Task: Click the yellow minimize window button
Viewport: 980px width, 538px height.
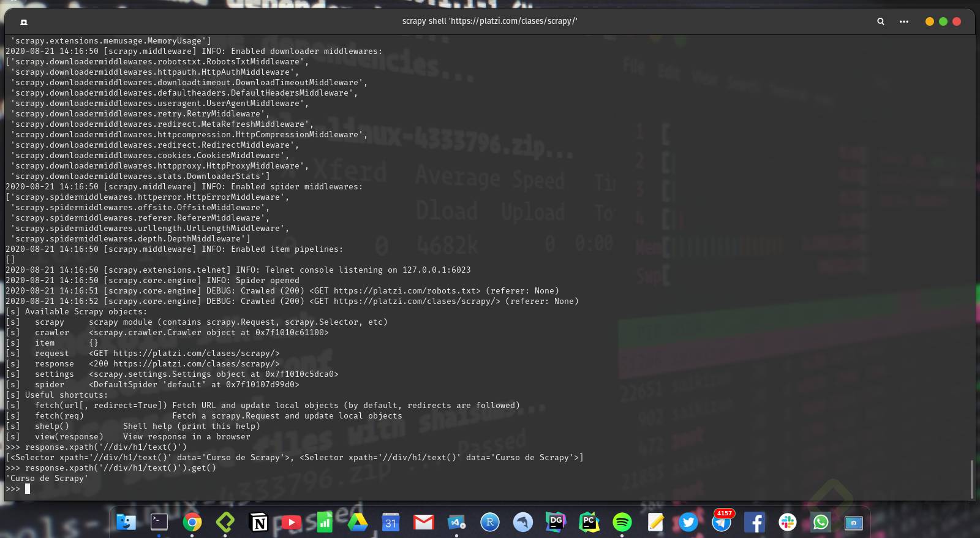Action: [929, 21]
